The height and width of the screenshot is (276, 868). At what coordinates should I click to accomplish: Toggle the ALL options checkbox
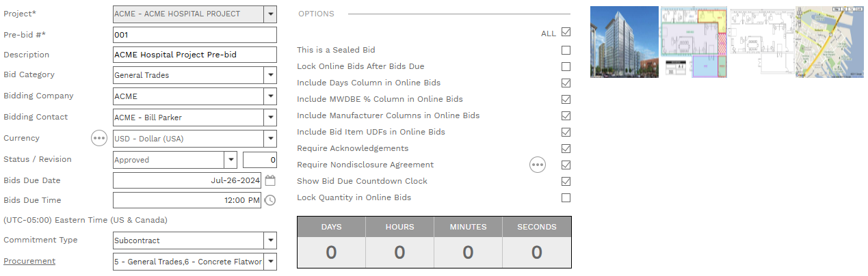(566, 32)
